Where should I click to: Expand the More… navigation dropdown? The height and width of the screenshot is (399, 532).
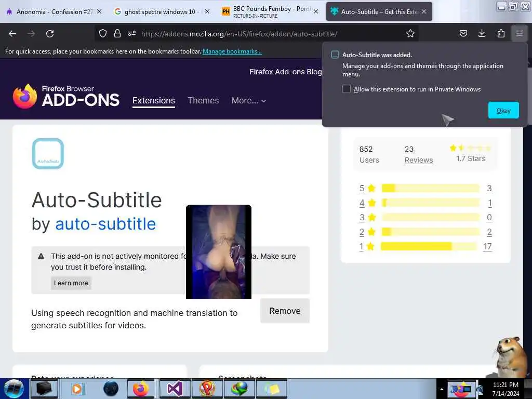249,100
